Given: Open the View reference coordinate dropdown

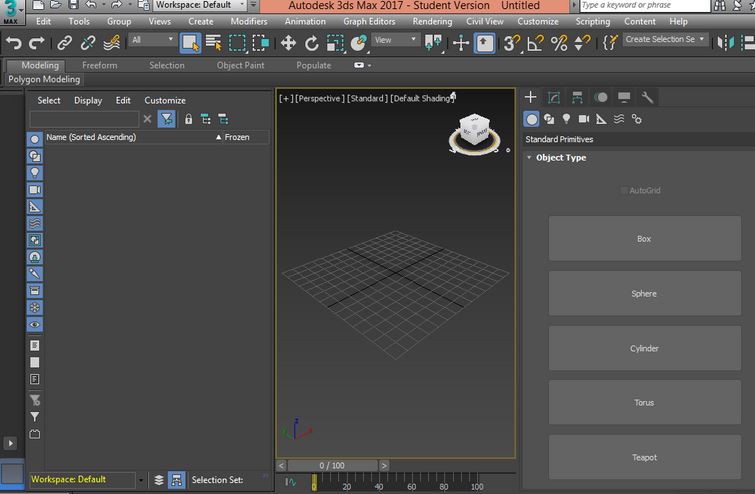Looking at the screenshot, I should [x=395, y=40].
